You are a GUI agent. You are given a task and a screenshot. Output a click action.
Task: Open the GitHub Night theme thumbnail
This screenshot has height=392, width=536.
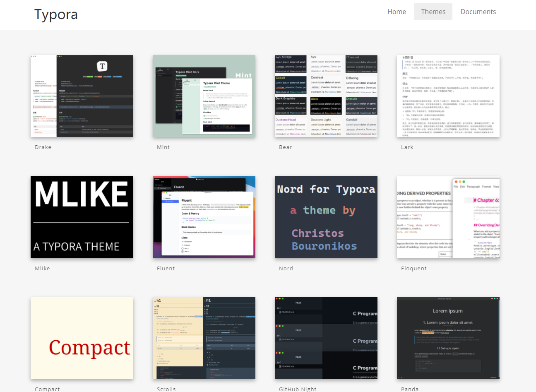[x=326, y=338]
